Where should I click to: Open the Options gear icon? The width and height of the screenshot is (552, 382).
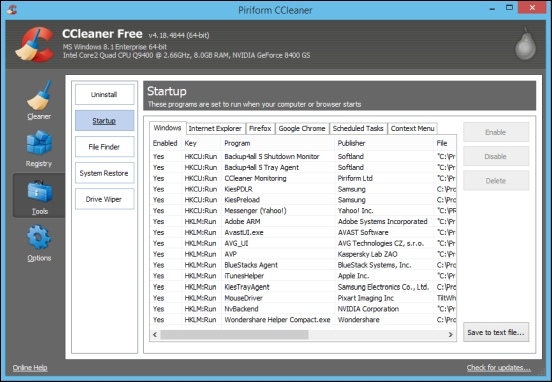39,238
